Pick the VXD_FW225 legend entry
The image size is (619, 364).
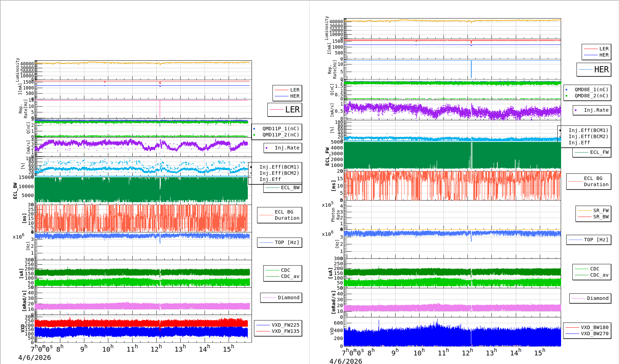(278, 325)
